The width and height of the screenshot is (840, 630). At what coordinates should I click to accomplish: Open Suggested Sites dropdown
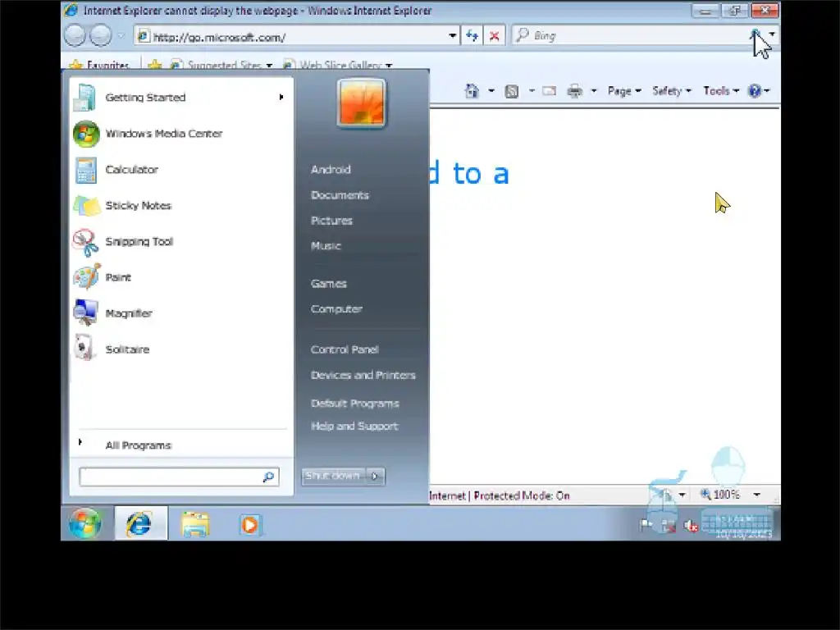(x=221, y=66)
